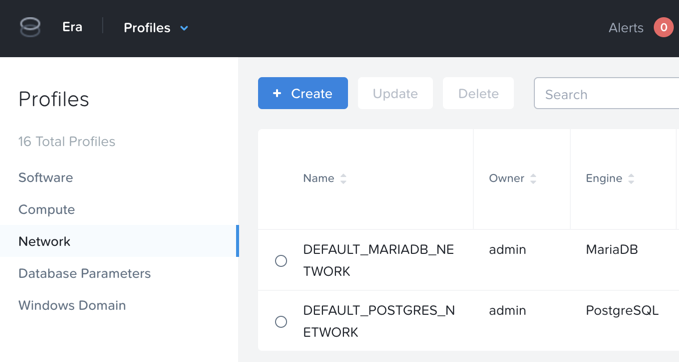This screenshot has width=679, height=362.
Task: Open the Windows Domain section
Action: pos(72,305)
